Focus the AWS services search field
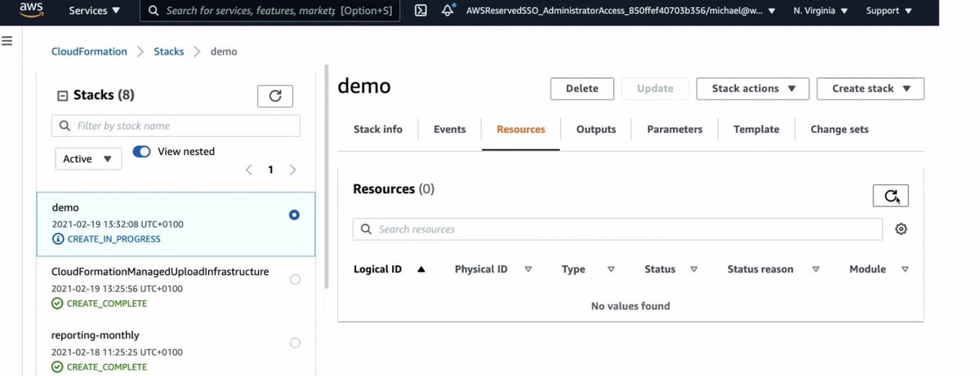980x376 pixels. (x=270, y=11)
